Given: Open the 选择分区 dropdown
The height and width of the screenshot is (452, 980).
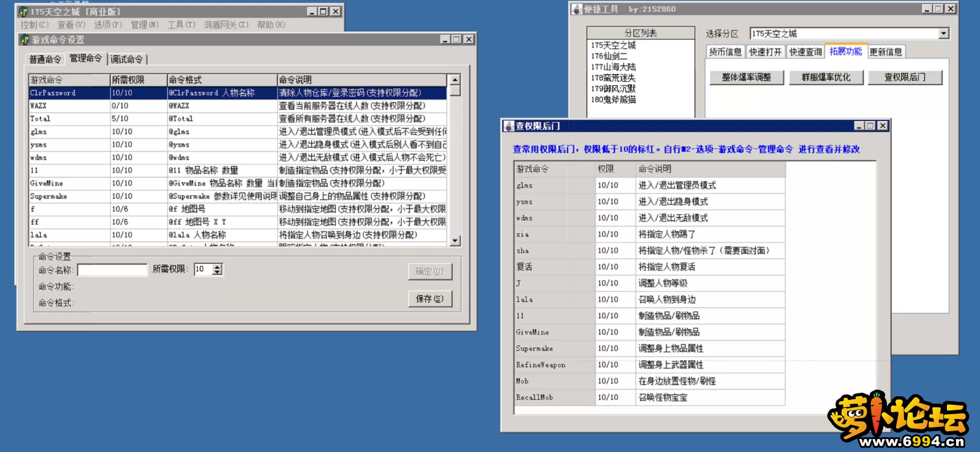Looking at the screenshot, I should (944, 34).
